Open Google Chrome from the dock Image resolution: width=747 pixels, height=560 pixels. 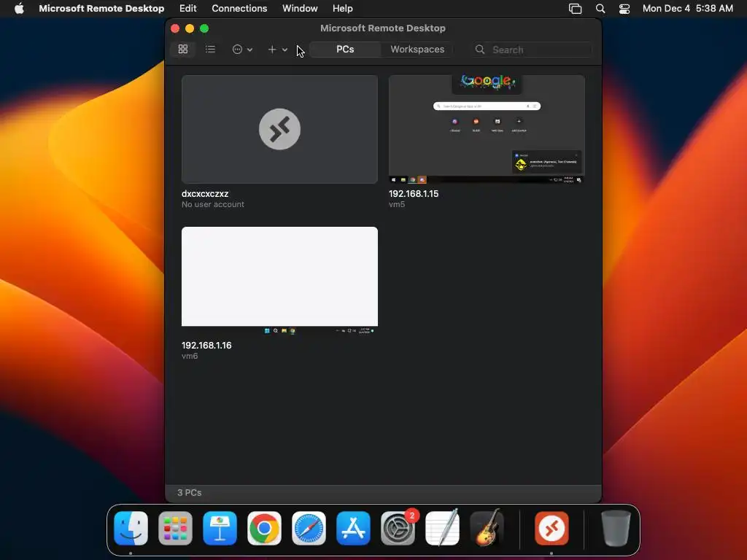pos(264,528)
